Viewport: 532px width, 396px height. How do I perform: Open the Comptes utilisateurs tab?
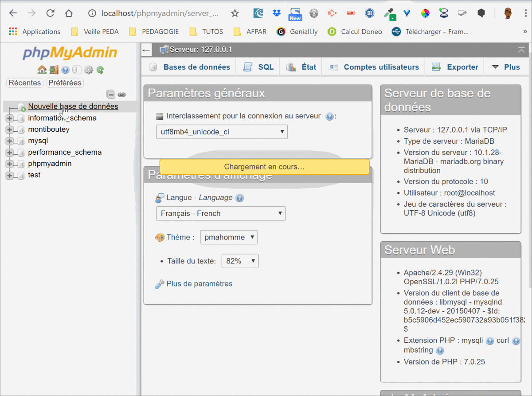(374, 67)
